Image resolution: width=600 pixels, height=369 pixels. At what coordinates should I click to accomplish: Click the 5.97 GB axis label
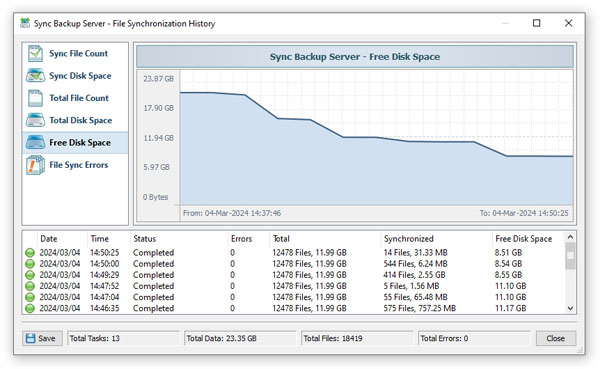click(x=156, y=167)
